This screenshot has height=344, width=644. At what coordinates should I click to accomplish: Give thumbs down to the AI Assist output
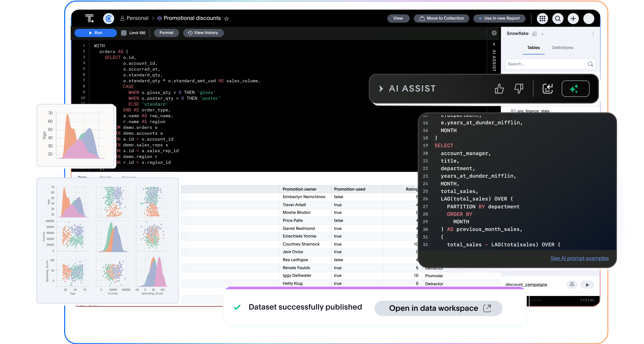[519, 89]
